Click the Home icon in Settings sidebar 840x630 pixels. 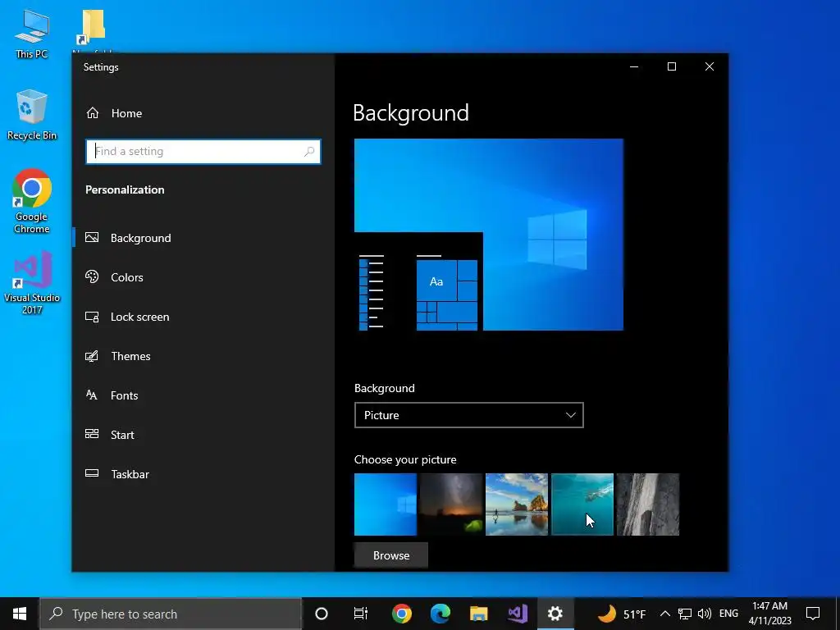[93, 113]
